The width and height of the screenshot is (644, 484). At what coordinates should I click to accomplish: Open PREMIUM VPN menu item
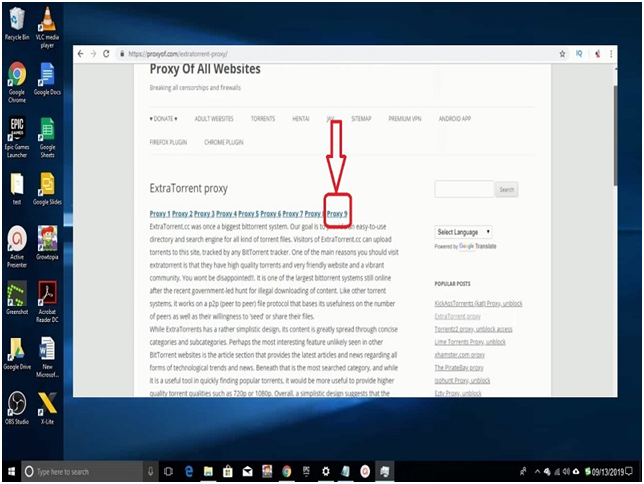click(x=405, y=119)
